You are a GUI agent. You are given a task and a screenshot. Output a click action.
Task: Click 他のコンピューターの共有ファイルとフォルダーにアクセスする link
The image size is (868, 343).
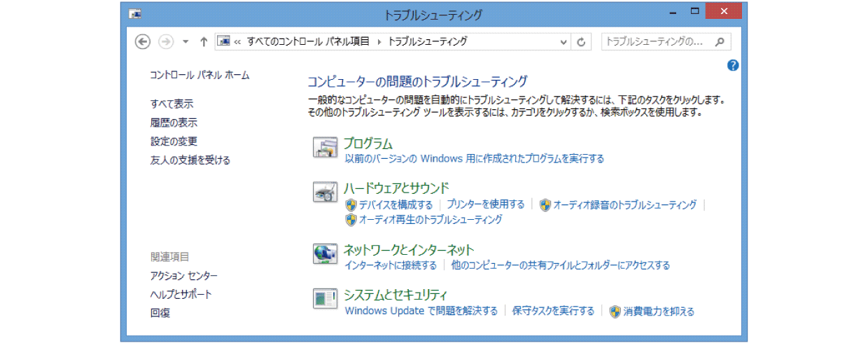pyautogui.click(x=560, y=265)
